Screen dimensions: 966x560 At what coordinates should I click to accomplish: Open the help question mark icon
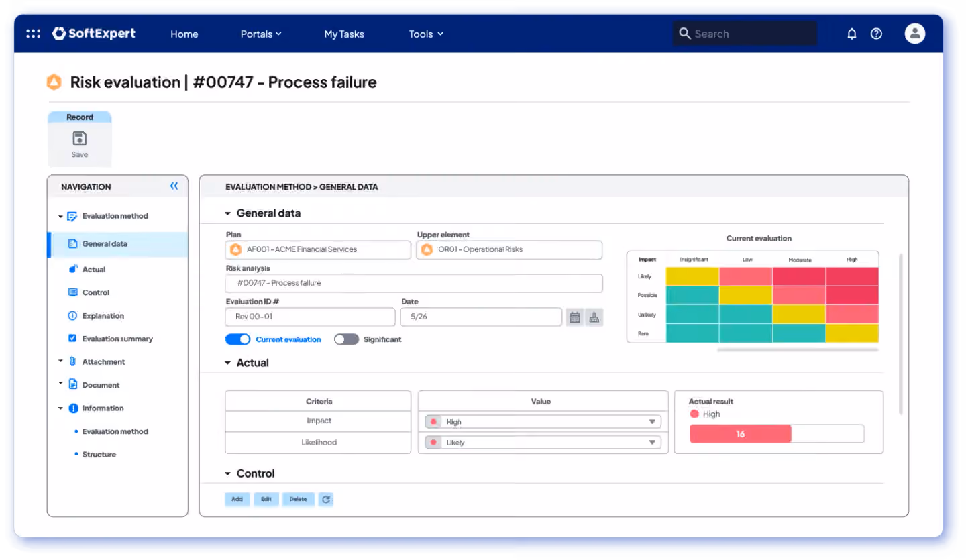pyautogui.click(x=876, y=34)
